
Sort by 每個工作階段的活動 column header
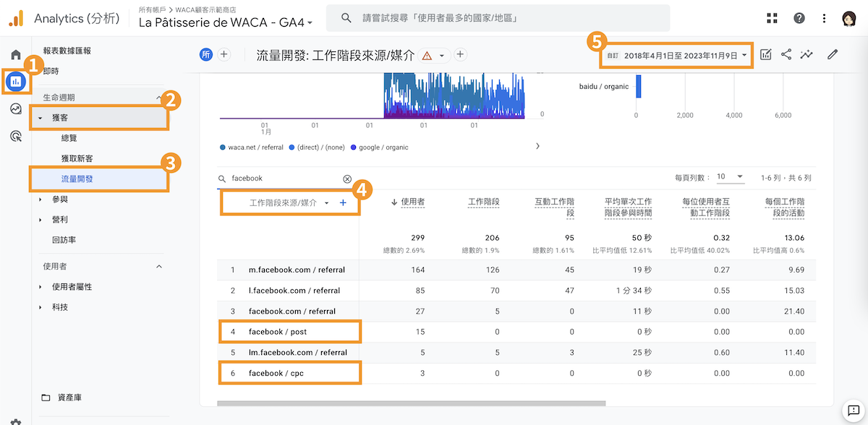[x=784, y=207]
